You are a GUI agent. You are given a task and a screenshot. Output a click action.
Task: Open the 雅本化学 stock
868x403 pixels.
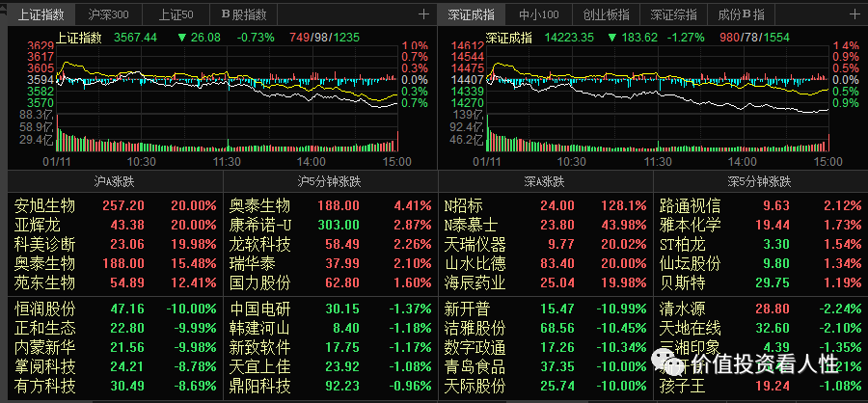[x=761, y=226]
